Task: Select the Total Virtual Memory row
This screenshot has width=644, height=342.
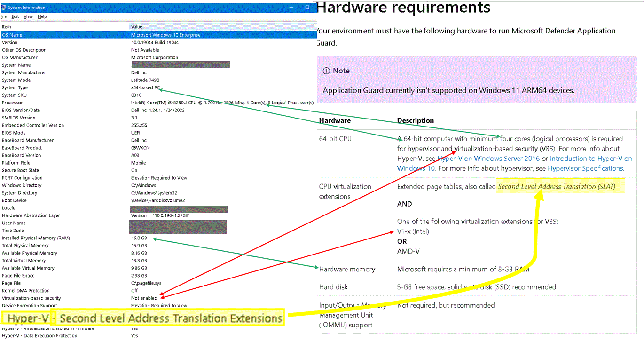Action: [x=158, y=261]
